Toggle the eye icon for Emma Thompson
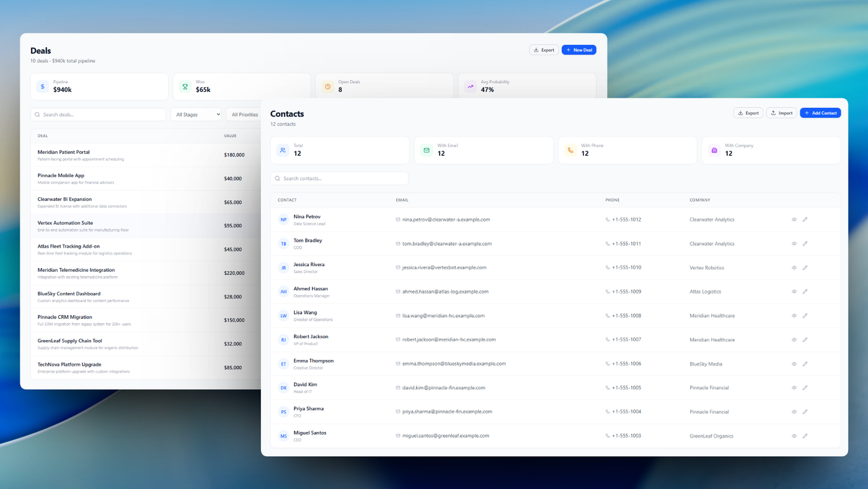868x489 pixels. (794, 364)
